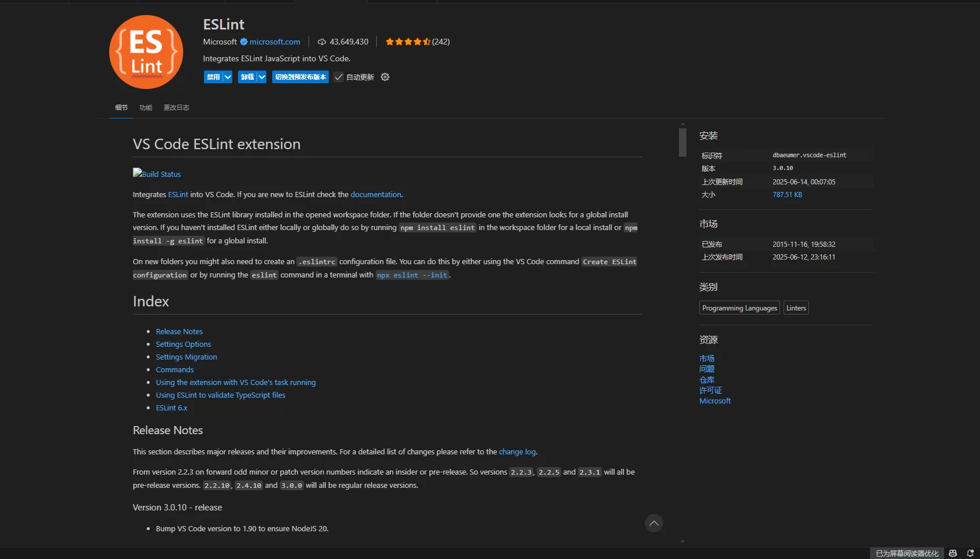Click the 'Bump VS Code version to 1.90' bullet
This screenshot has width=980, height=559.
point(242,528)
